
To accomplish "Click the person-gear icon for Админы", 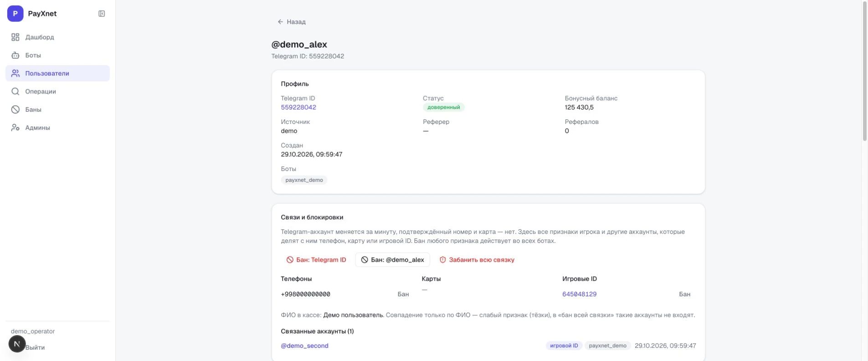I will [15, 128].
